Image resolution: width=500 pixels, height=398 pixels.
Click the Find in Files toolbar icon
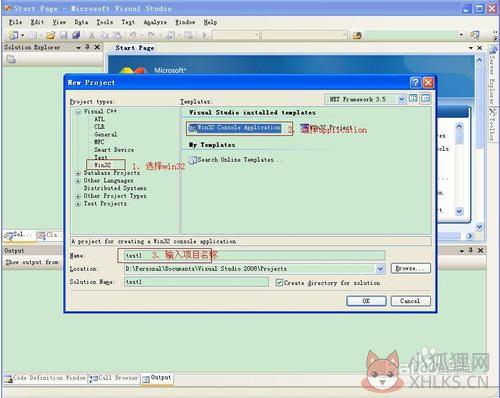click(357, 35)
